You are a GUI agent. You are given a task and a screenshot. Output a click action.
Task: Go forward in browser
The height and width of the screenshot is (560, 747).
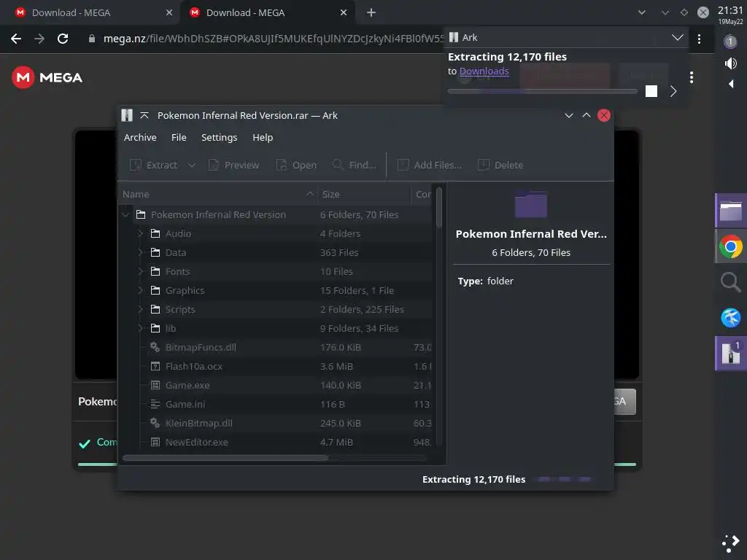tap(39, 39)
